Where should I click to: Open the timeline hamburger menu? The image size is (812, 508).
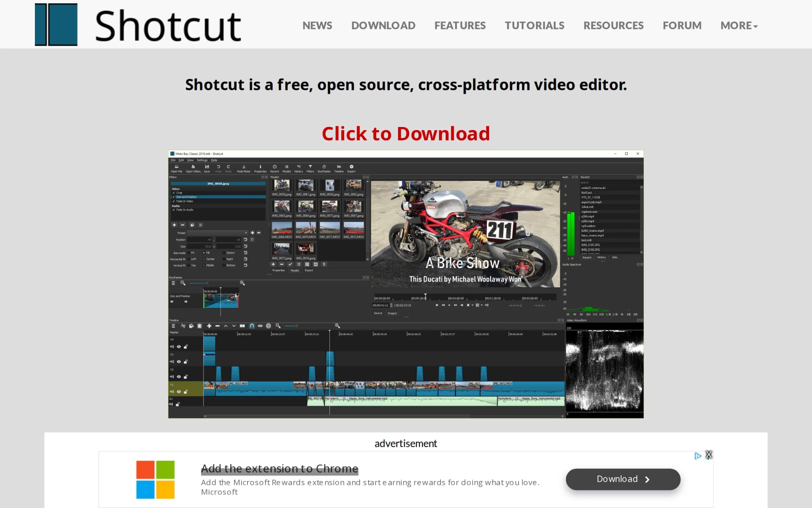pos(173,326)
